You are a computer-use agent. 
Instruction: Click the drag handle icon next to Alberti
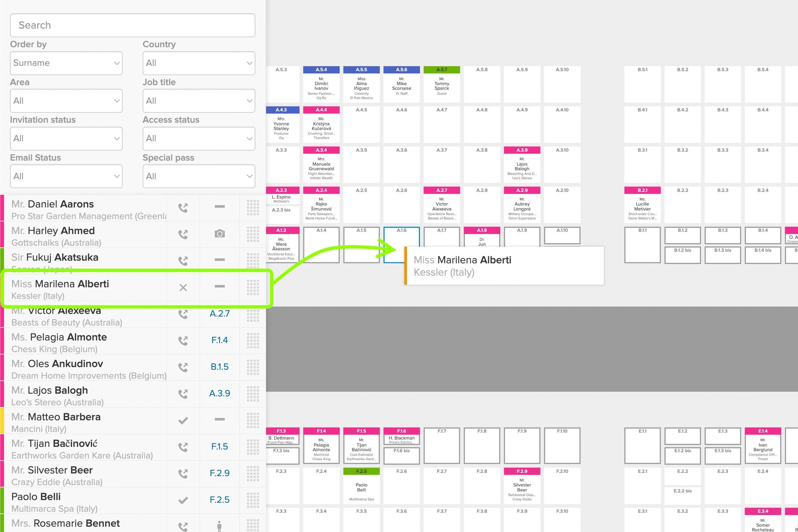coord(252,288)
